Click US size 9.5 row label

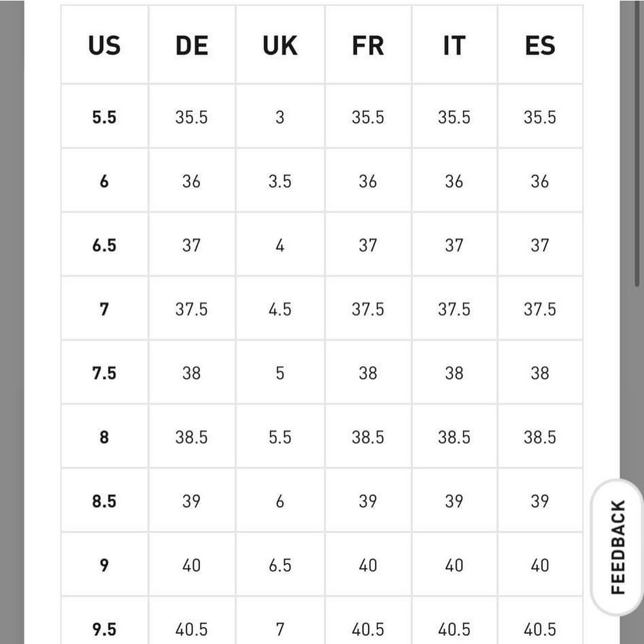[104, 629]
